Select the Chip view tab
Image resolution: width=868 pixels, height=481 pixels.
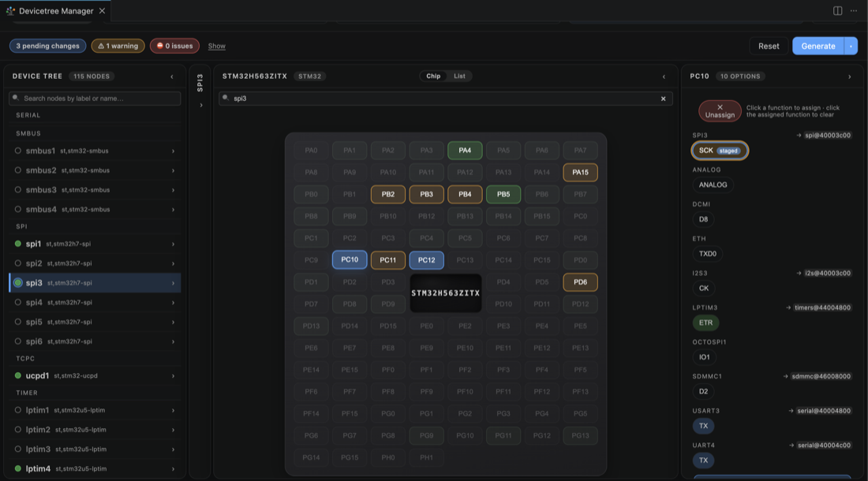point(433,76)
